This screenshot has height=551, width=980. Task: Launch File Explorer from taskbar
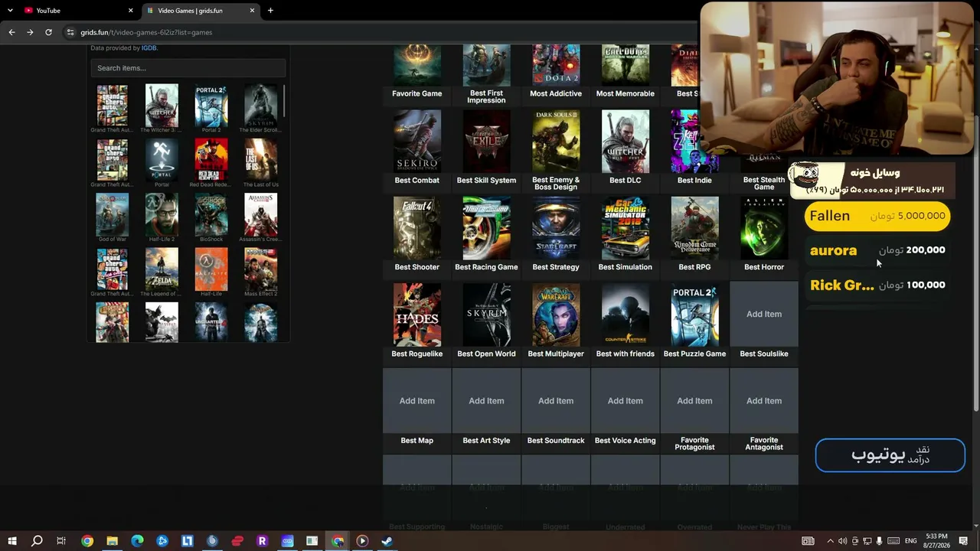coord(112,541)
